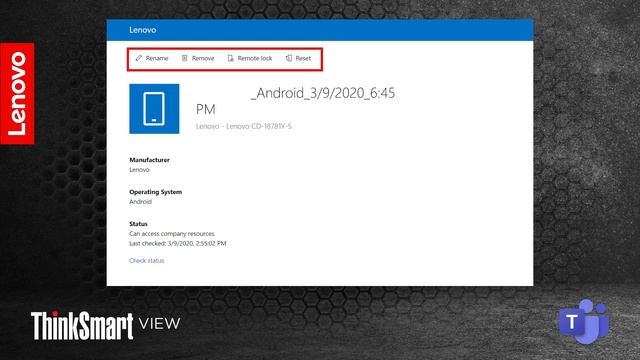
Task: Click the Manufacturer label
Action: point(149,160)
